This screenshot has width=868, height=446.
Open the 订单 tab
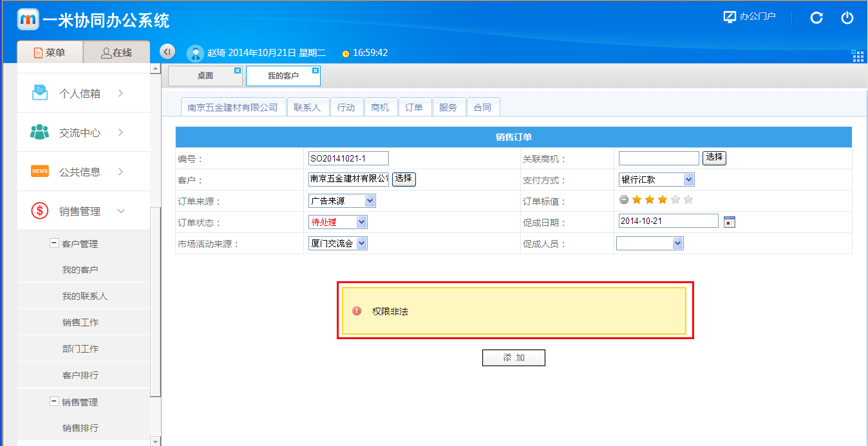[414, 107]
